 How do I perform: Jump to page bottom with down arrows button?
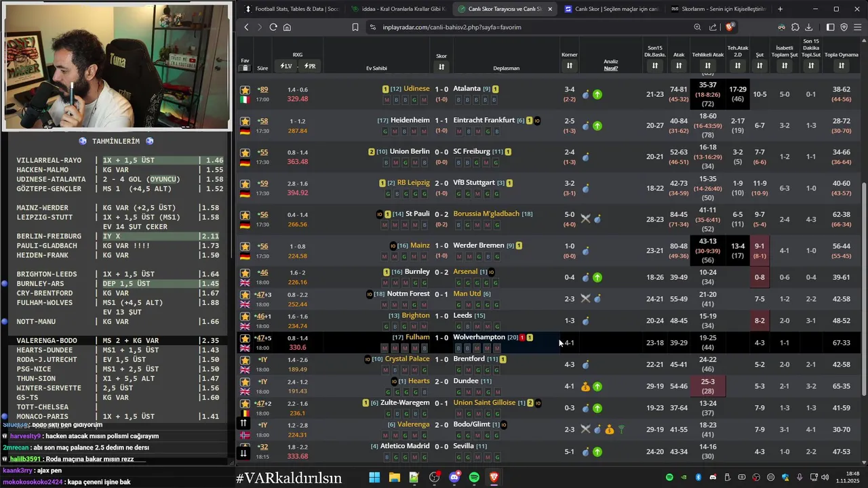pos(243,453)
